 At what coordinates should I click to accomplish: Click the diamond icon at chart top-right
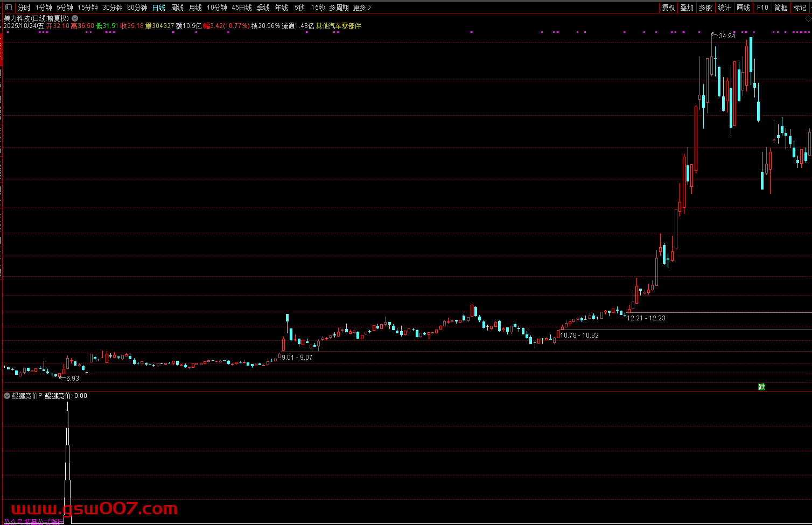(808, 18)
